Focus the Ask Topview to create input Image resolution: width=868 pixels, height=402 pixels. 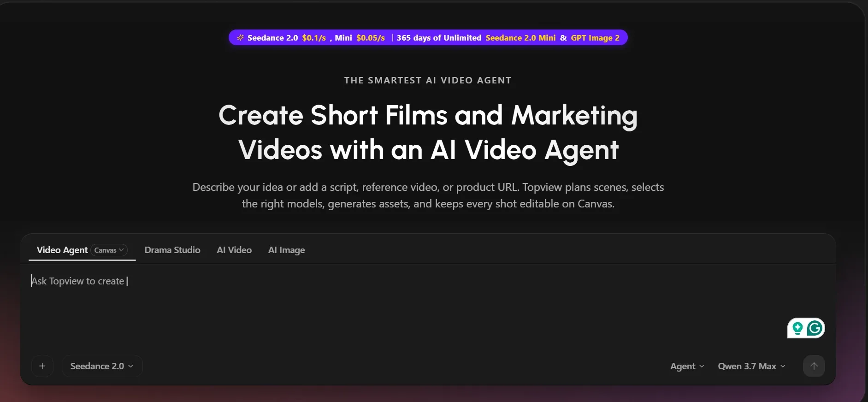[x=428, y=307]
